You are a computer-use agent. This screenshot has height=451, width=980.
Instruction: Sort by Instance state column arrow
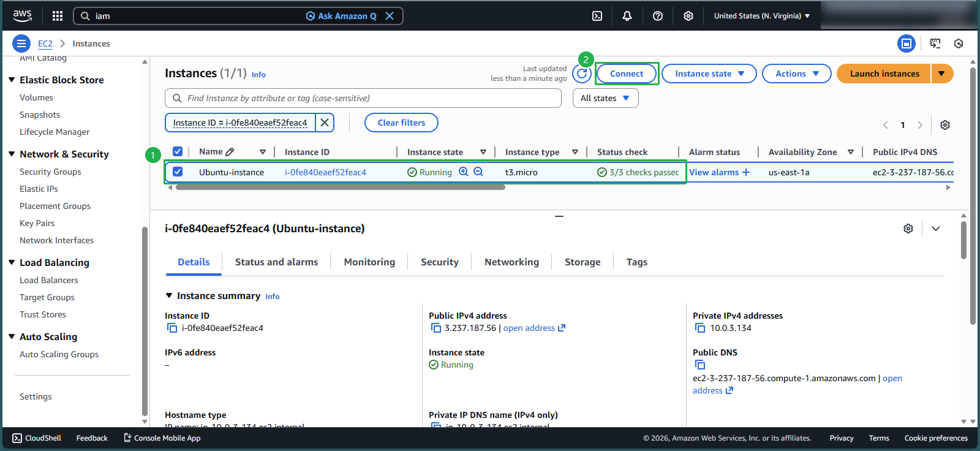click(x=483, y=152)
